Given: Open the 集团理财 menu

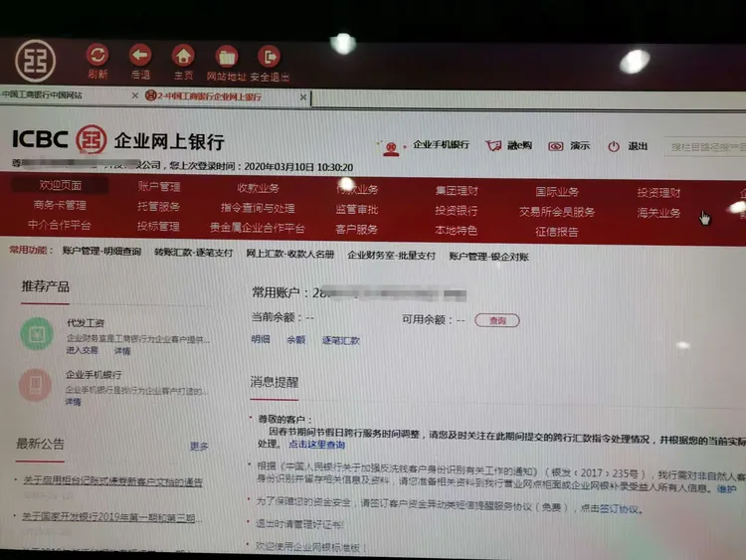Looking at the screenshot, I should tap(457, 191).
